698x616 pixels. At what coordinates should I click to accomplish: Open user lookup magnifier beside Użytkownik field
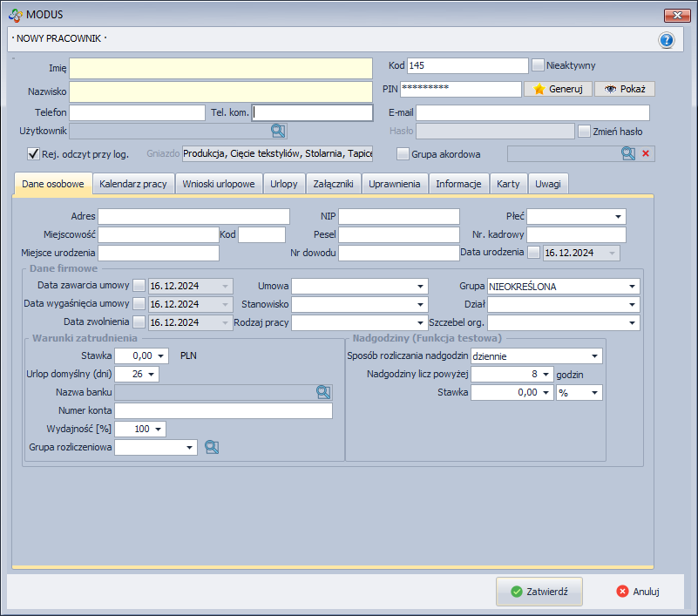pyautogui.click(x=278, y=131)
